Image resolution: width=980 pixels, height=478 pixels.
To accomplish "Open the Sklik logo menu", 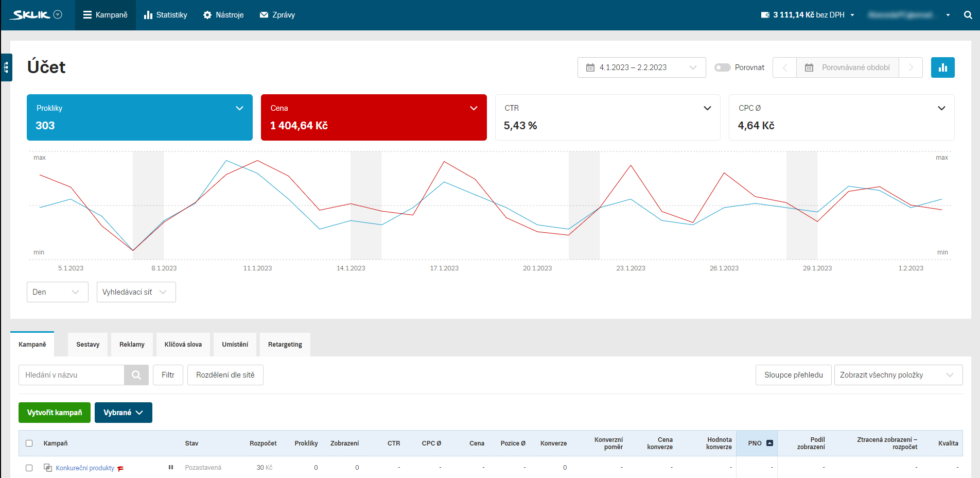I will tap(37, 15).
